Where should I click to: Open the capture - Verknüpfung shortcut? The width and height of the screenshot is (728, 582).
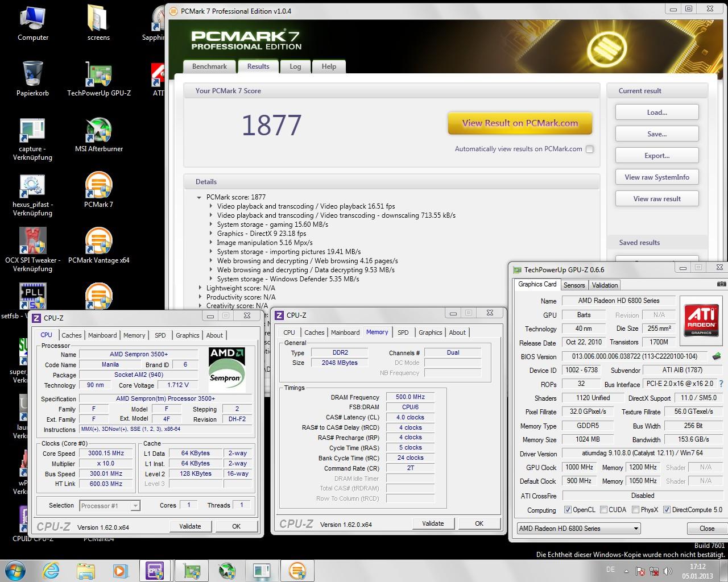(x=32, y=139)
